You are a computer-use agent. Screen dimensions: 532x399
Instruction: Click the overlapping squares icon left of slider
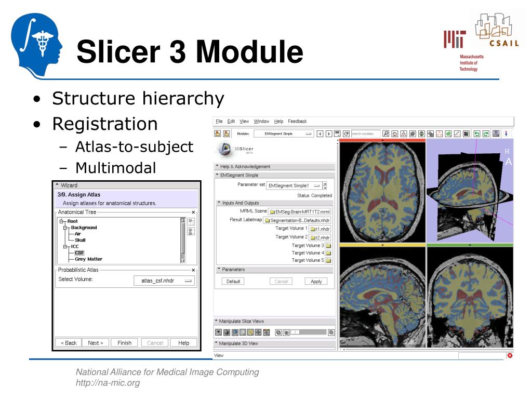278,332
